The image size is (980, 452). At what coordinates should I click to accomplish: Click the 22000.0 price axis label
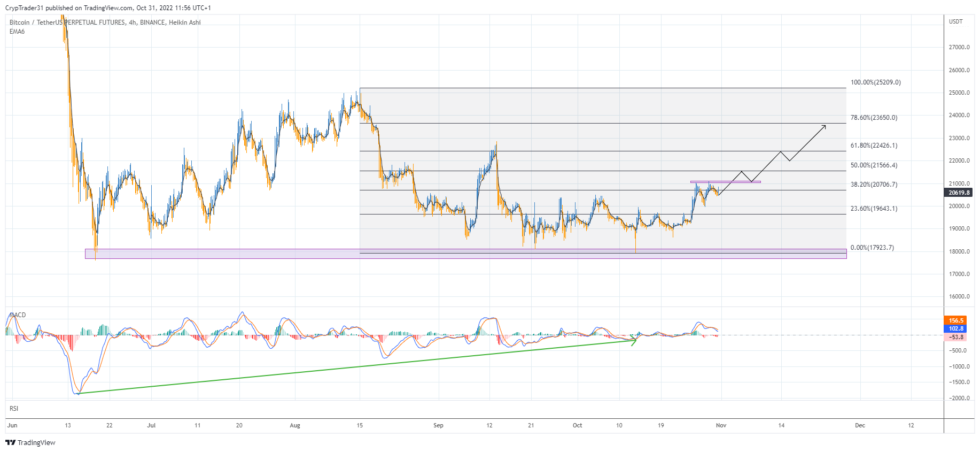(x=959, y=160)
